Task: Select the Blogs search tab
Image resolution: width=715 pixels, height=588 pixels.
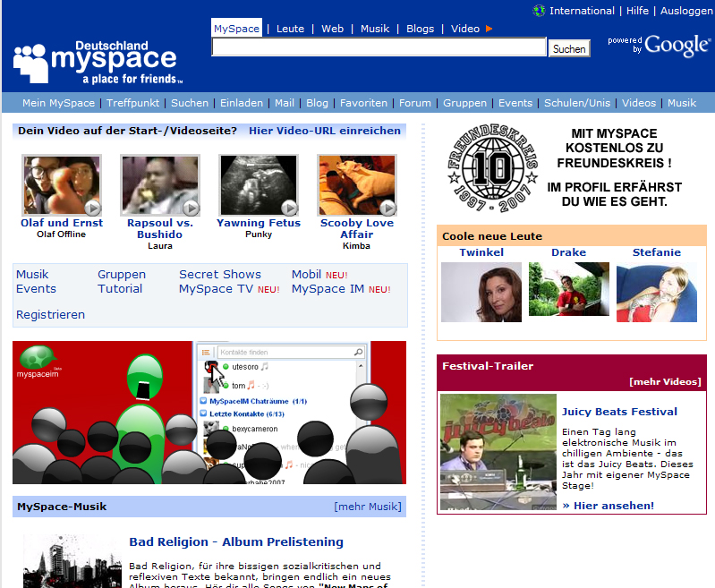Action: click(420, 29)
